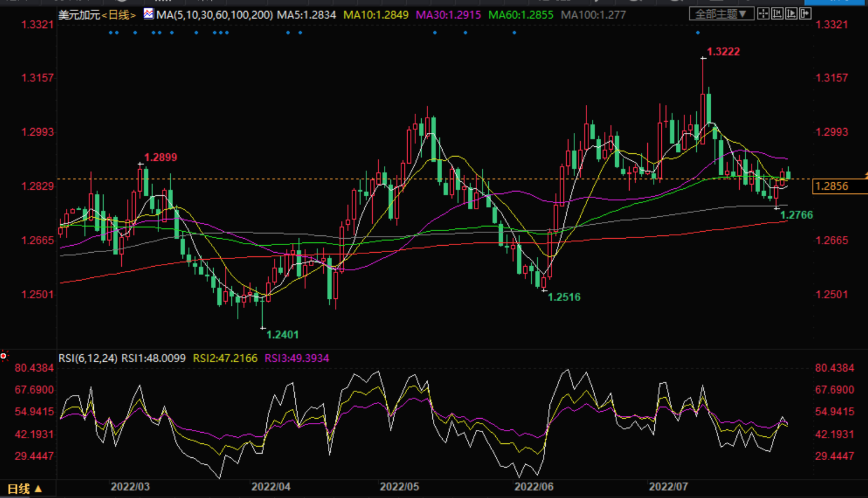Click the exit arrow icon at top right

point(806,13)
